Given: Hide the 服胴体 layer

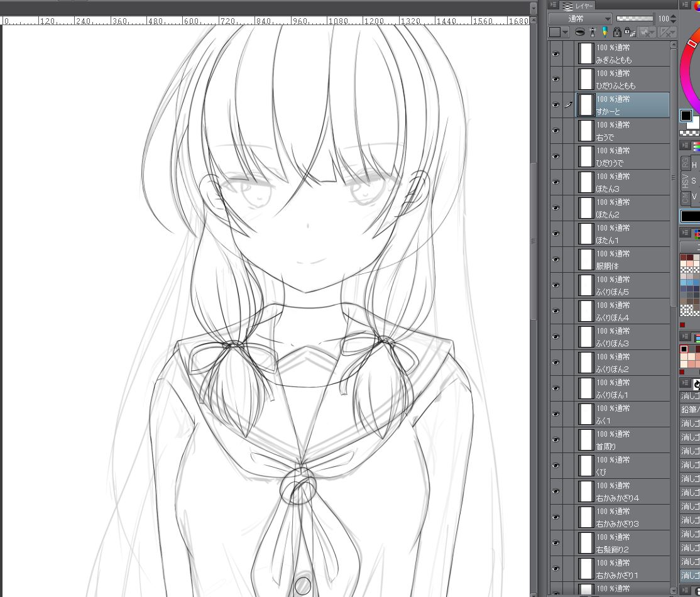Looking at the screenshot, I should [x=556, y=260].
